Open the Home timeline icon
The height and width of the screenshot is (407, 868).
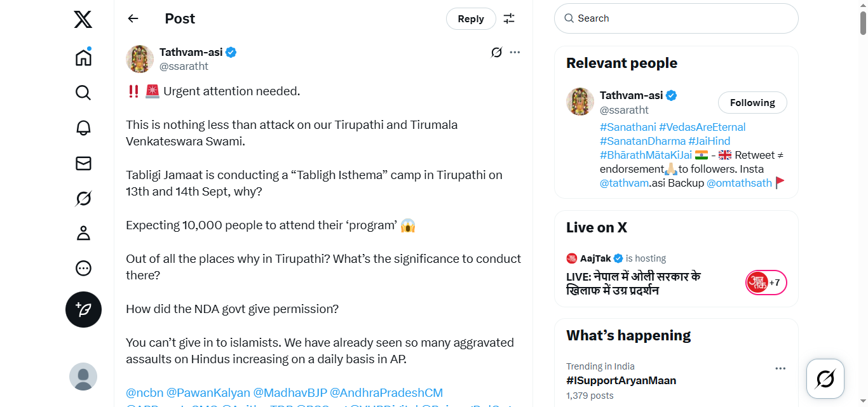click(x=83, y=57)
